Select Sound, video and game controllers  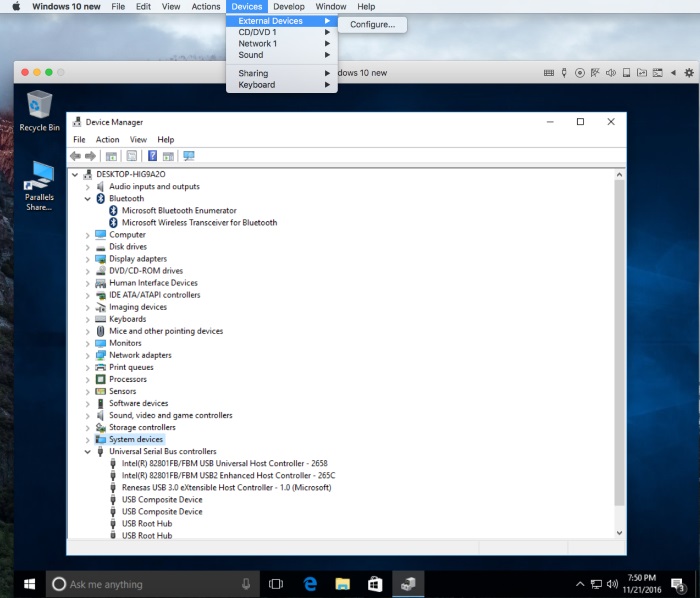coord(171,415)
